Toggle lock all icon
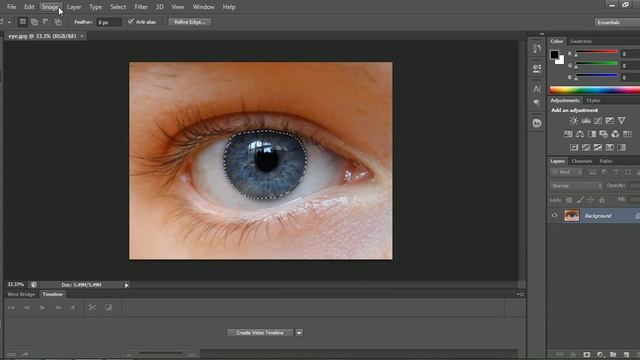The width and height of the screenshot is (640, 360). [x=602, y=200]
